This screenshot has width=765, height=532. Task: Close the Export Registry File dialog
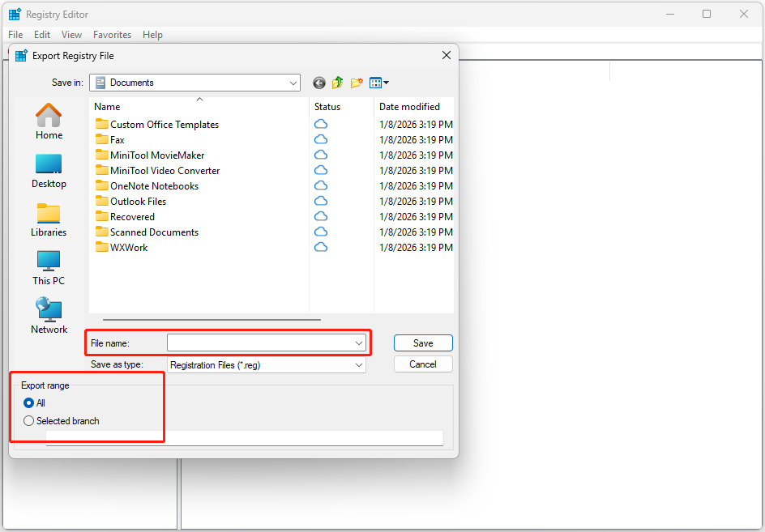447,56
